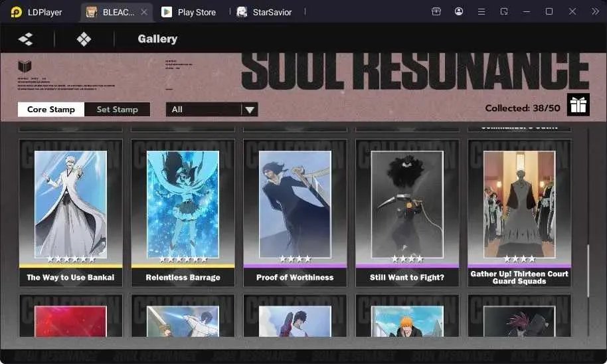
Task: Click the Relentless Barrage label
Action: tap(183, 277)
